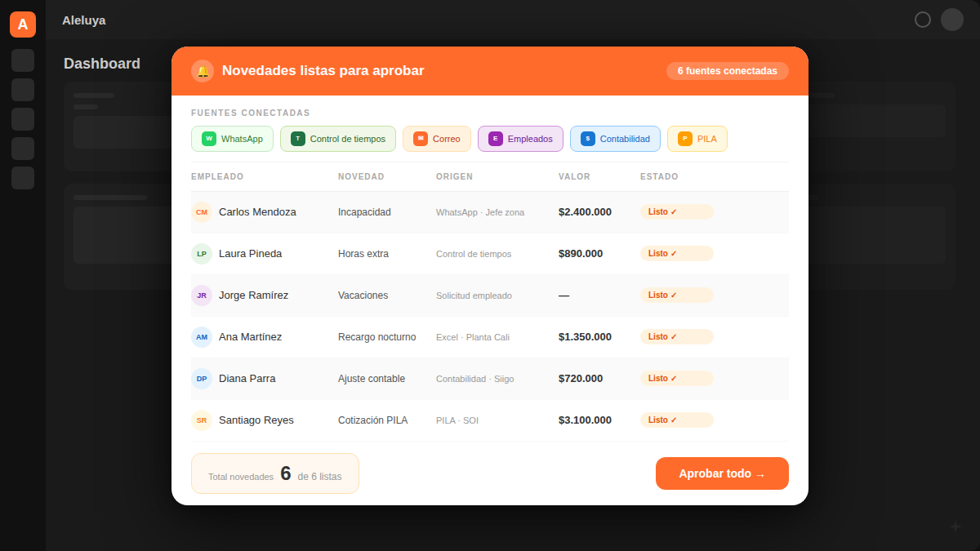Toggle Laura Pineda's Listo status badge
Viewport: 980px width, 551px height.
676,253
